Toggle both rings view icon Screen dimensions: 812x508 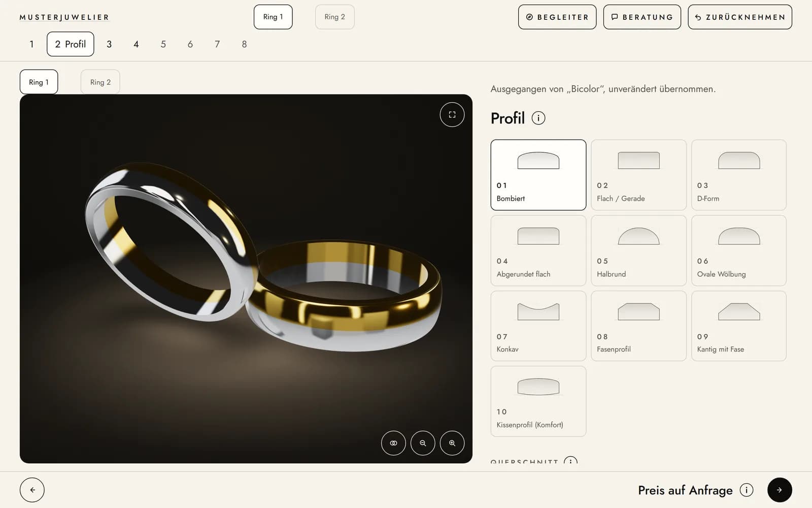(x=393, y=443)
